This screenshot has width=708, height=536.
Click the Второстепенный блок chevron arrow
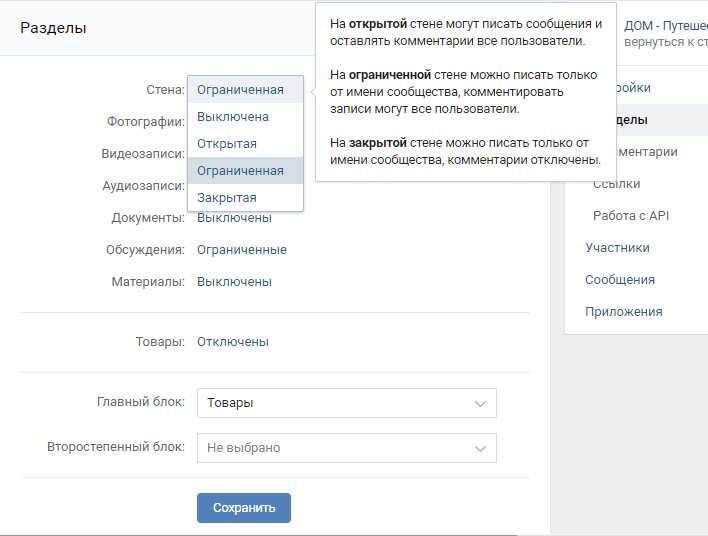tap(479, 448)
